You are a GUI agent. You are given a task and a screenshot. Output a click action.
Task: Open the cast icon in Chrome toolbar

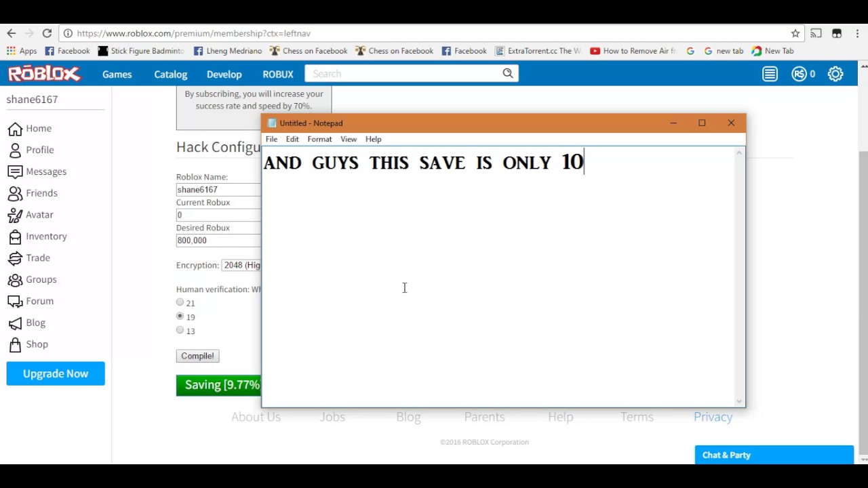coord(816,33)
